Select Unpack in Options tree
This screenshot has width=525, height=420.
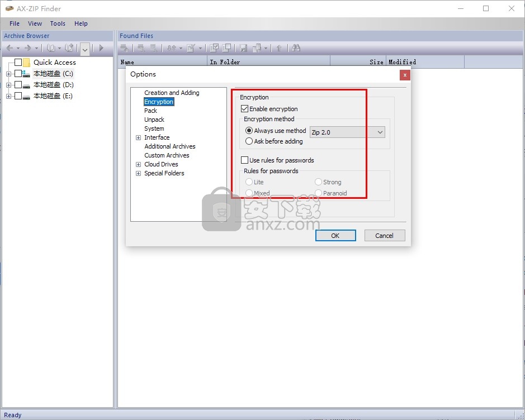click(154, 120)
